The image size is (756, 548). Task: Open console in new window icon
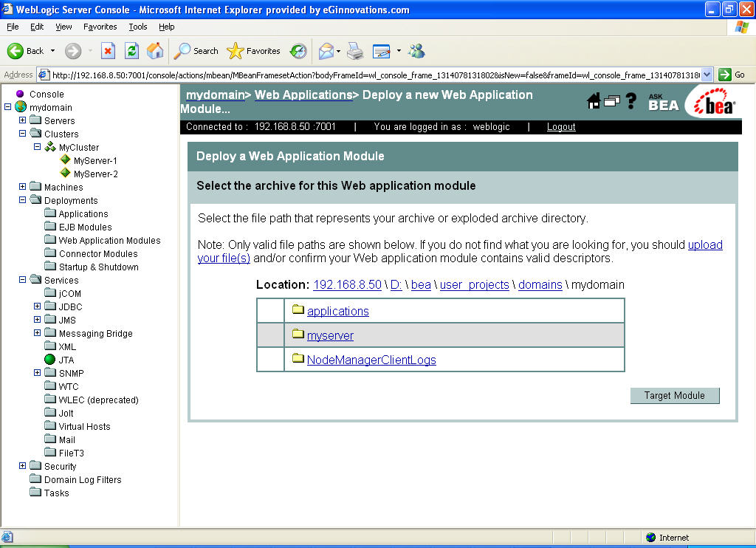612,101
